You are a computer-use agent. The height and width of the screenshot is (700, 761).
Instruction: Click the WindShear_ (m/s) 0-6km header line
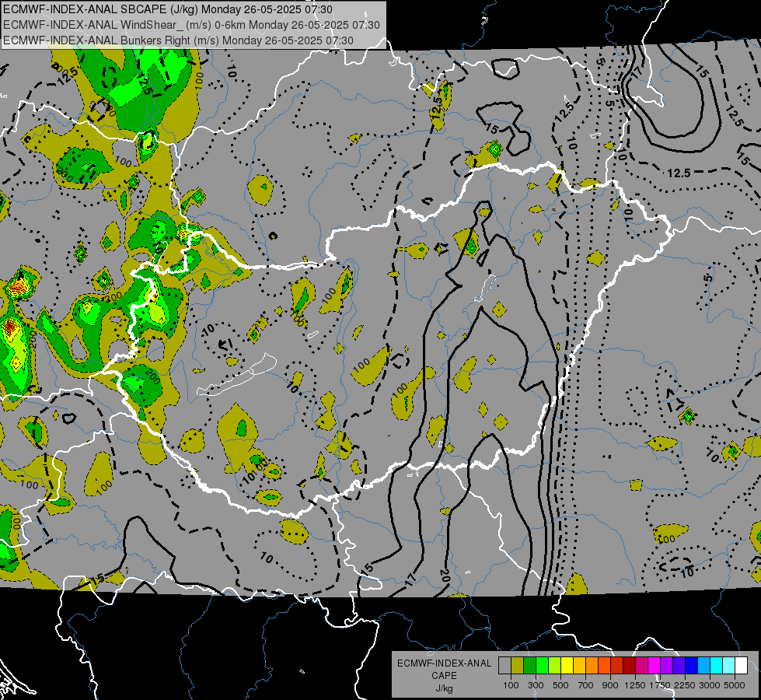click(x=191, y=25)
